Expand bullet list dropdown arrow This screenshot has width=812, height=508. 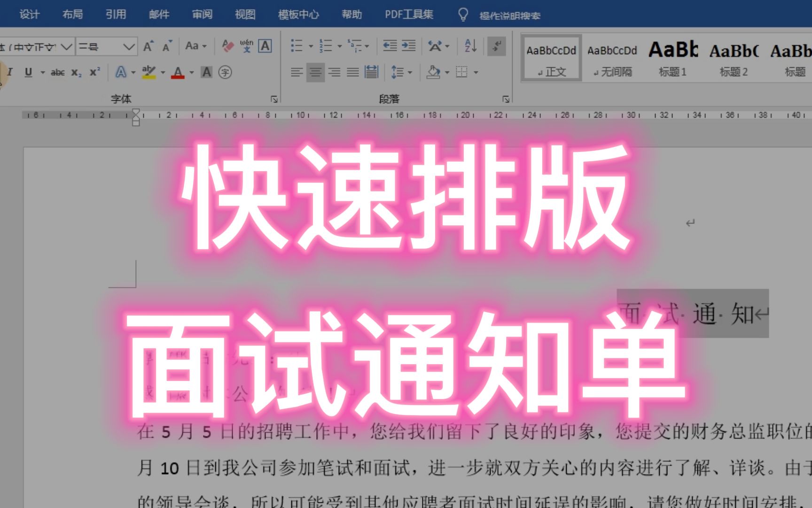[x=311, y=46]
